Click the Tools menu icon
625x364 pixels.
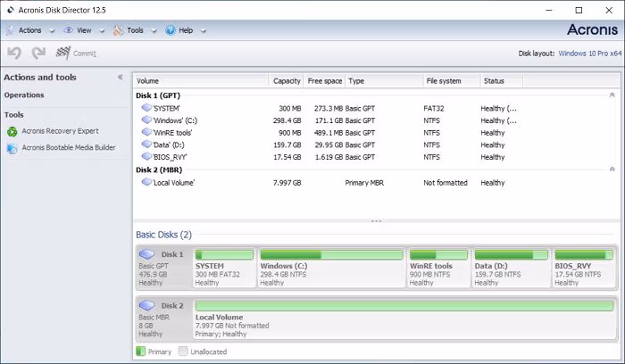(119, 30)
